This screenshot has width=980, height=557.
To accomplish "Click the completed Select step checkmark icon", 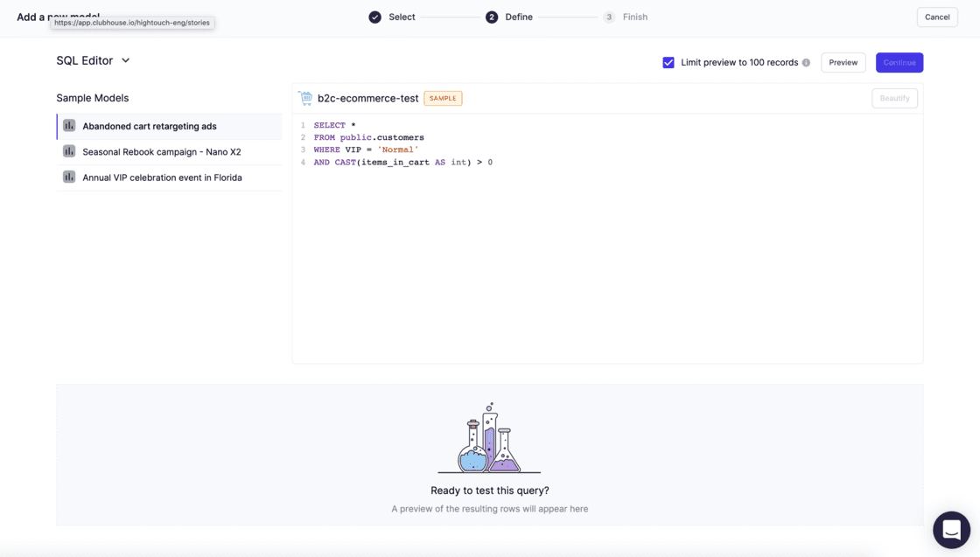I will pos(374,17).
